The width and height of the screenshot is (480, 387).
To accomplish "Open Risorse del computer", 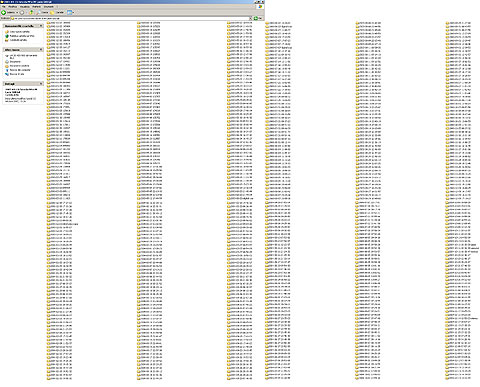I will click(20, 70).
